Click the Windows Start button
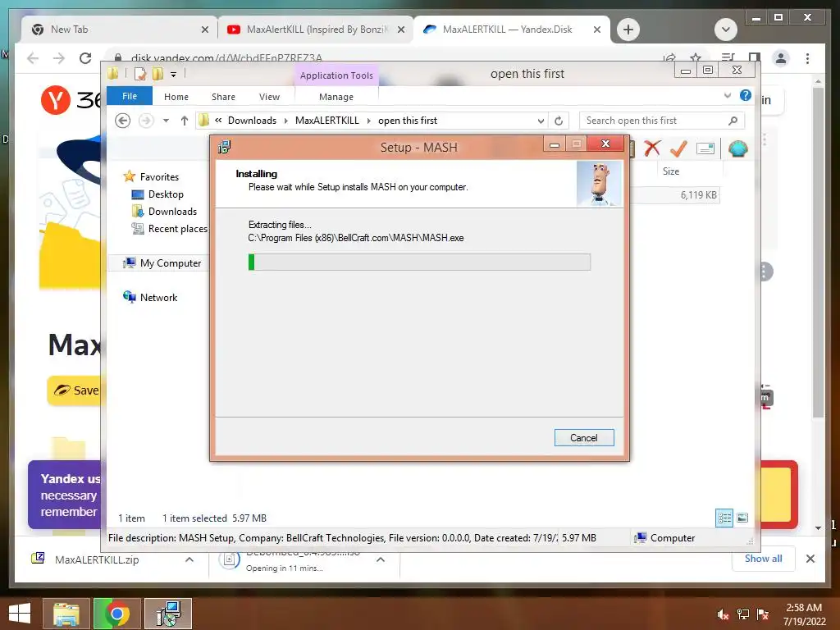This screenshot has height=630, width=840. (20, 613)
